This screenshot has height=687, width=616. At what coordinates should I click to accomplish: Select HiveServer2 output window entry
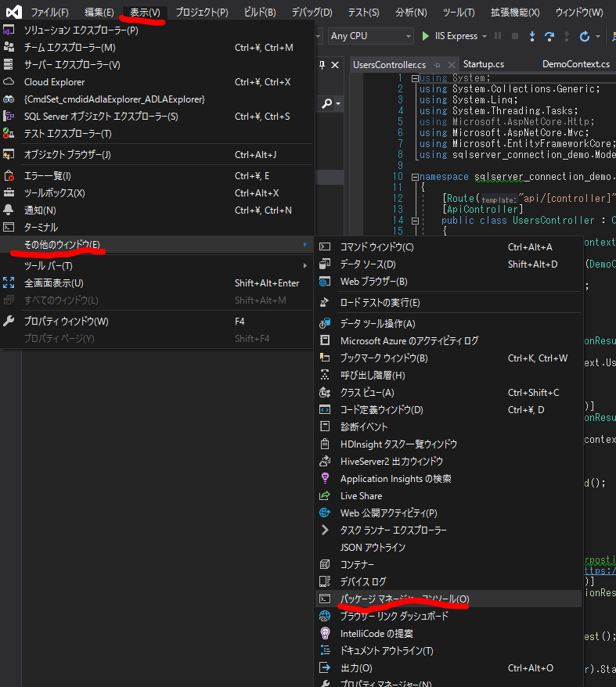tap(448, 461)
